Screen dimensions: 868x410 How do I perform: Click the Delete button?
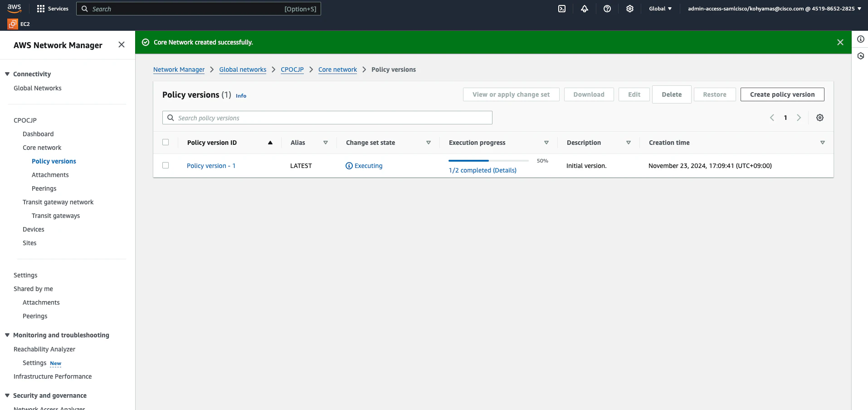[672, 94]
